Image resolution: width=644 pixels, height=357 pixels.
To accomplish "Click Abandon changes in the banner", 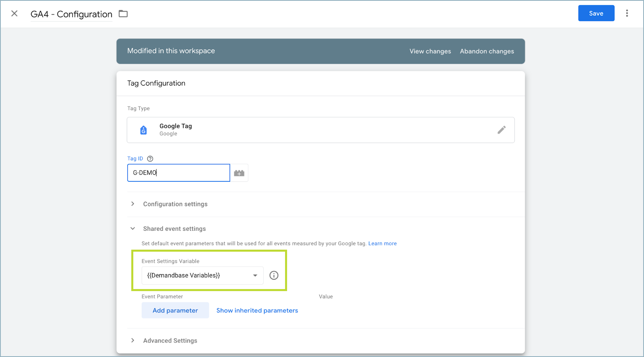I will pyautogui.click(x=487, y=51).
